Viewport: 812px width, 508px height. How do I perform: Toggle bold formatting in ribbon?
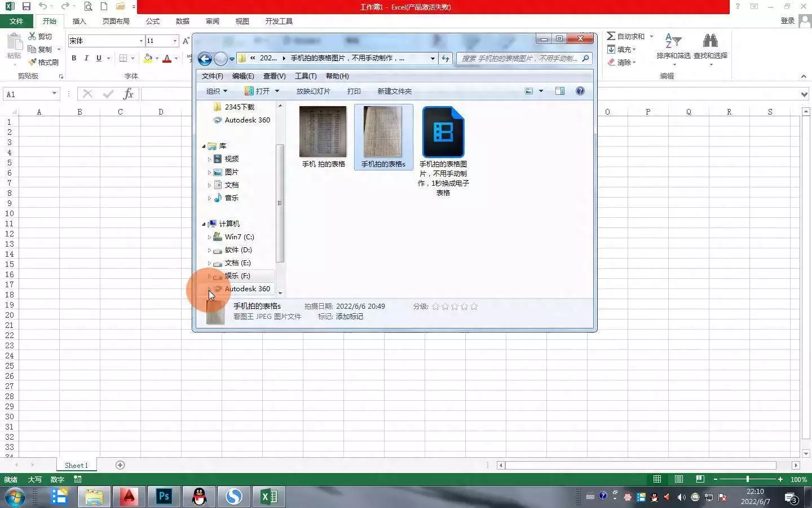tap(74, 58)
